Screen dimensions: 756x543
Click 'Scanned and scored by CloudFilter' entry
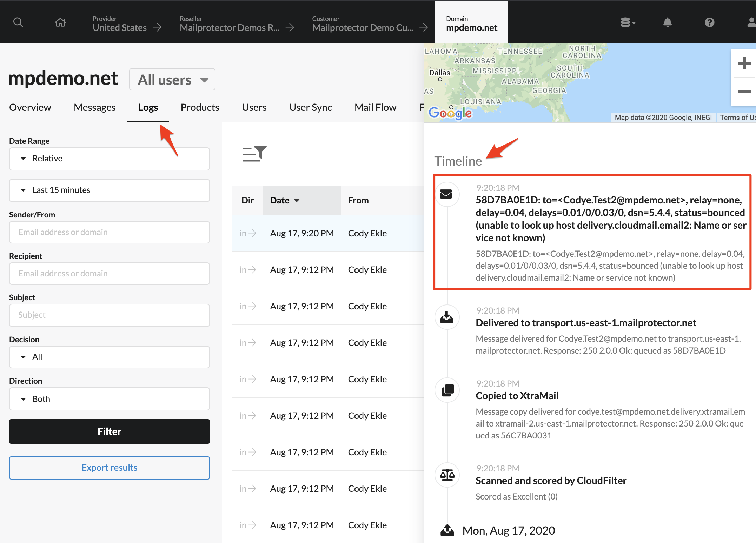coord(551,481)
